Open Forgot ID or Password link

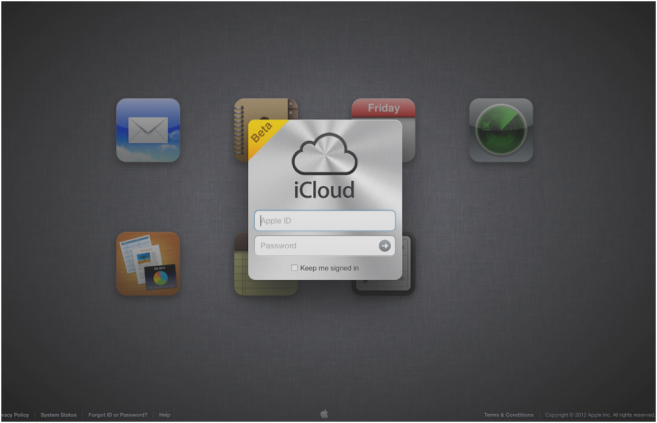pos(118,415)
